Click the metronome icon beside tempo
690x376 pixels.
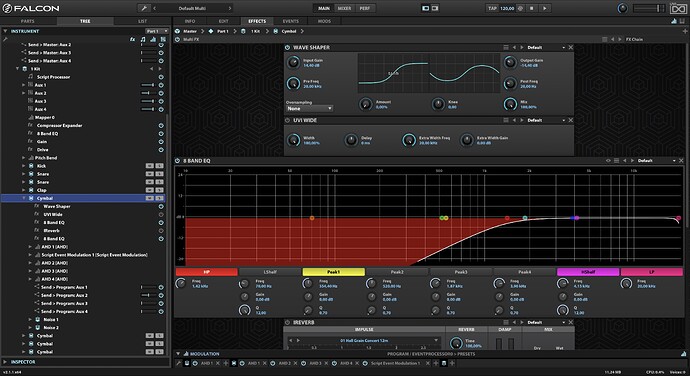520,8
